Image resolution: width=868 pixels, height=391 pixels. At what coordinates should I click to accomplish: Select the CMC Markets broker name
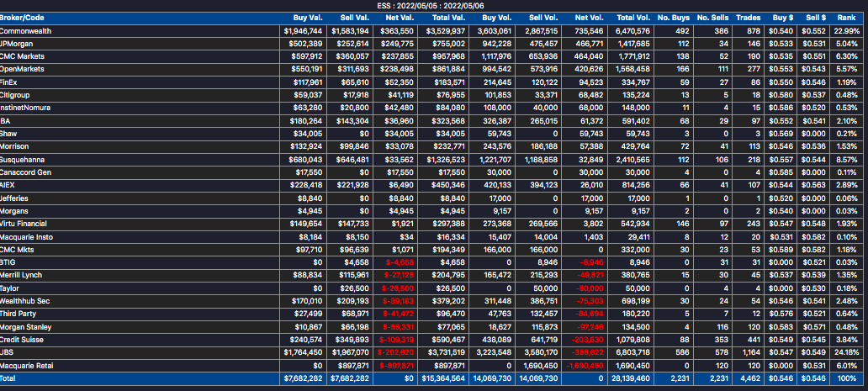(22, 56)
